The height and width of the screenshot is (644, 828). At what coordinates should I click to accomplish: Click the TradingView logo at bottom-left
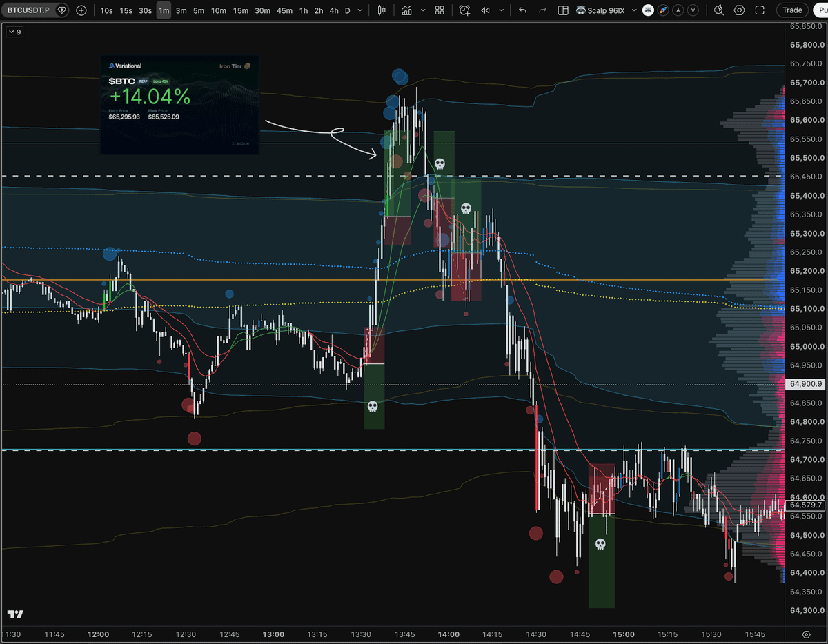pyautogui.click(x=15, y=614)
